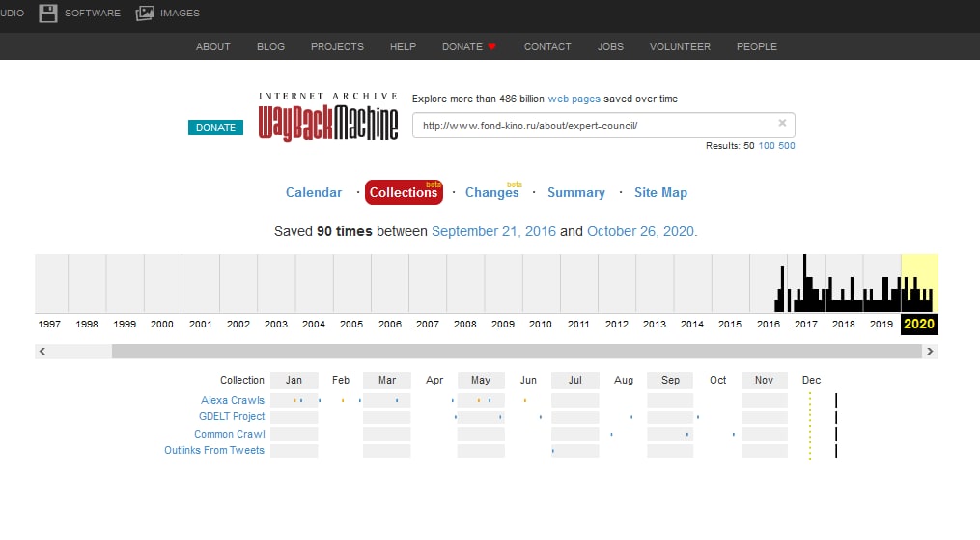The image size is (980, 540).
Task: Show 100 results
Action: coord(767,146)
